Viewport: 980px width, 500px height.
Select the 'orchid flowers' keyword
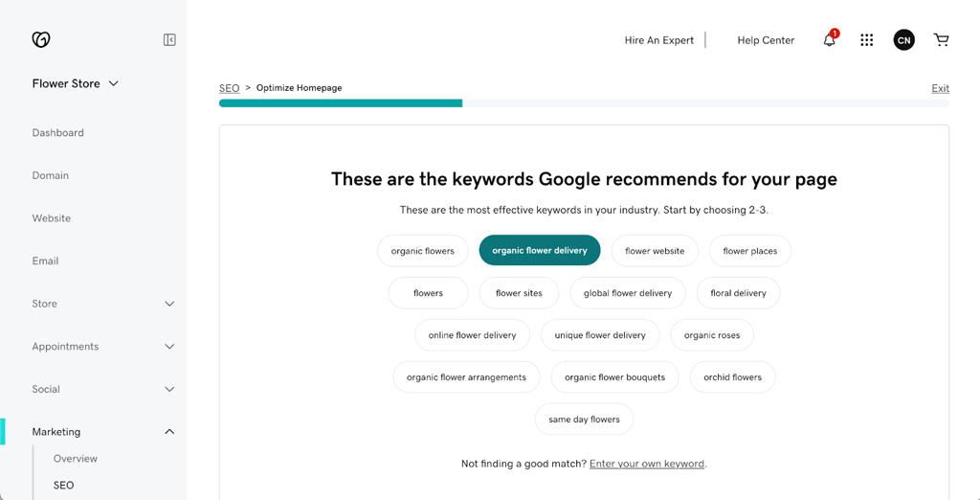pyautogui.click(x=732, y=377)
